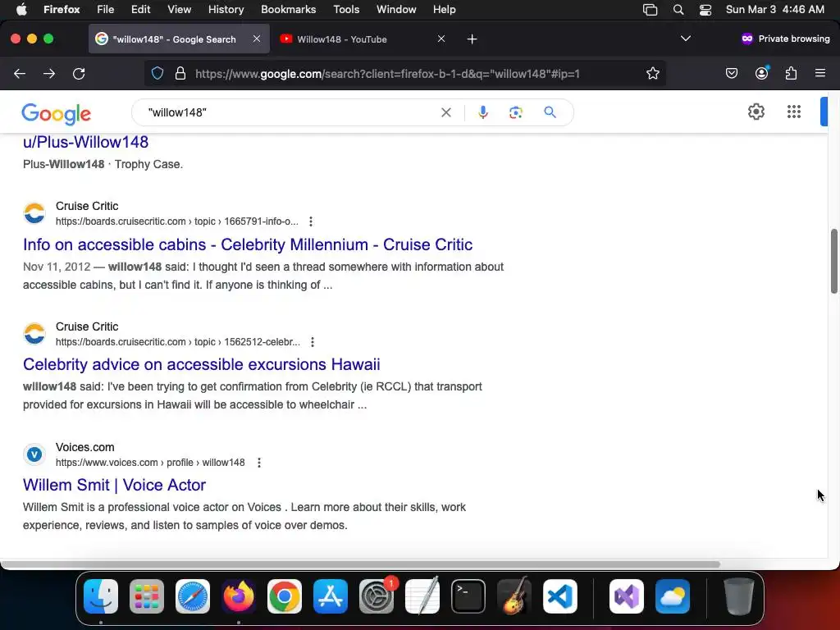840x630 pixels.
Task: Open more options for Hawaii excursions result
Action: [313, 342]
